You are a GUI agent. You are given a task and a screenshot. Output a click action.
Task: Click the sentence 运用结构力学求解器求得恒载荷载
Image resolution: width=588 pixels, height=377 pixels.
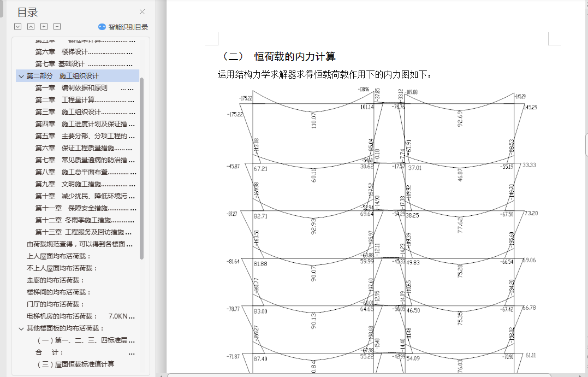(325, 75)
